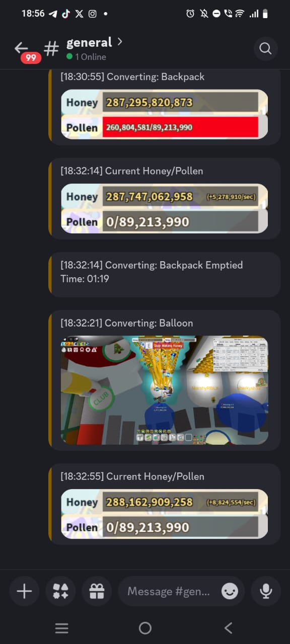The width and height of the screenshot is (290, 644).
Task: Tap the plus attachment icon
Action: 24,591
